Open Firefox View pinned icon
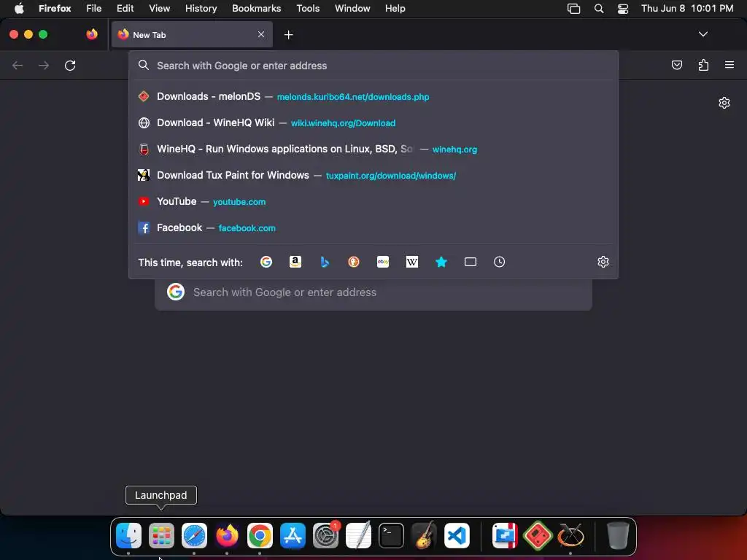747x560 pixels. 92,34
